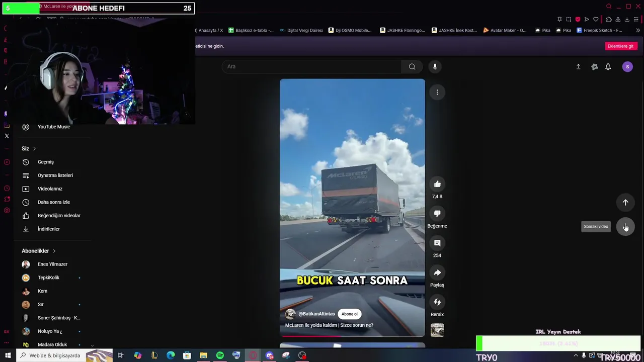Open Task View on the taskbar
644x362 pixels.
tap(121, 355)
